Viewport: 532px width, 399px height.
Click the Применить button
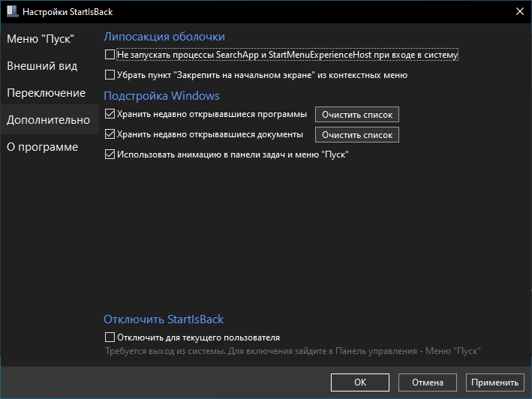click(494, 382)
